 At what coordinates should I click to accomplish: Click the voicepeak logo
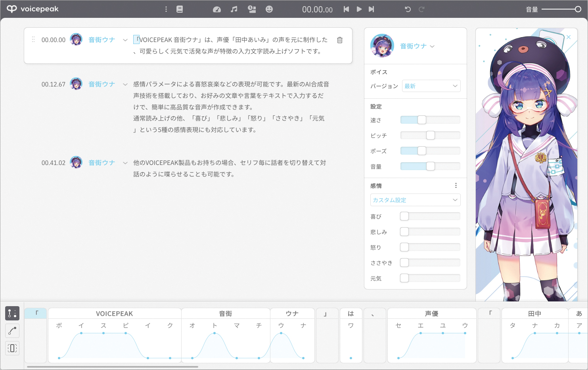(x=33, y=9)
